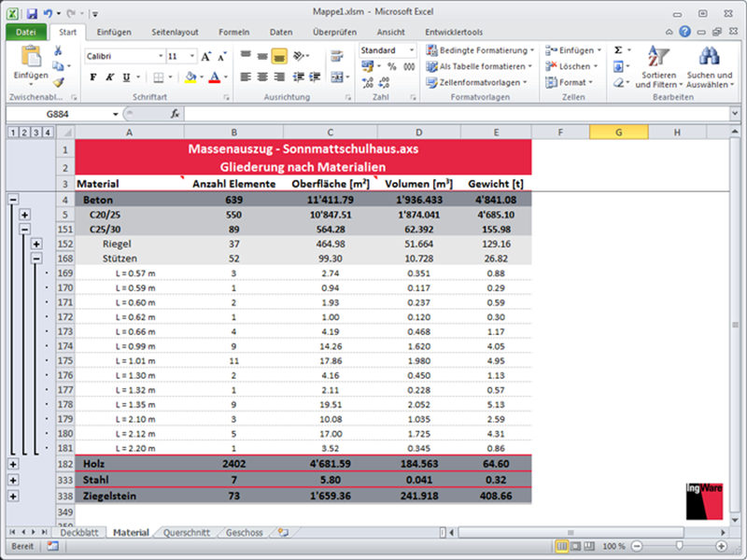Open the Standard number format dropdown
This screenshot has height=560, width=747.
tap(412, 50)
